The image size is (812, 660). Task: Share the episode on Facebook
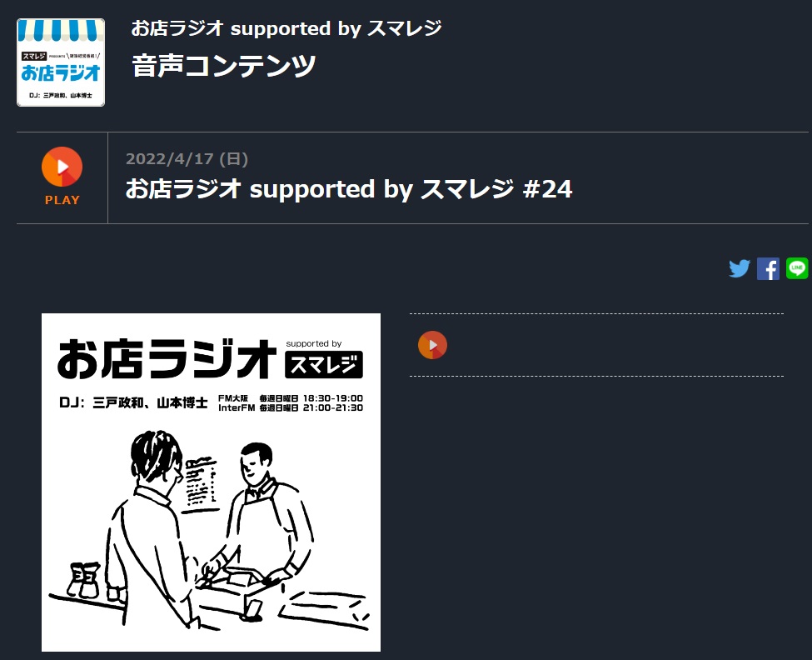click(768, 269)
